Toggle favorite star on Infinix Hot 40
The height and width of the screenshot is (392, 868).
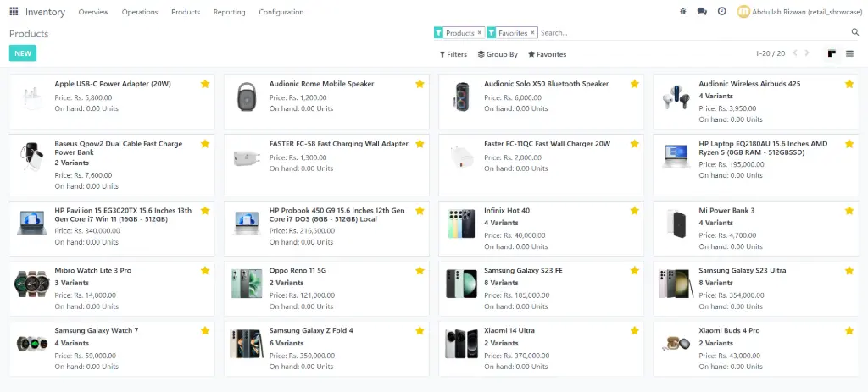click(634, 211)
